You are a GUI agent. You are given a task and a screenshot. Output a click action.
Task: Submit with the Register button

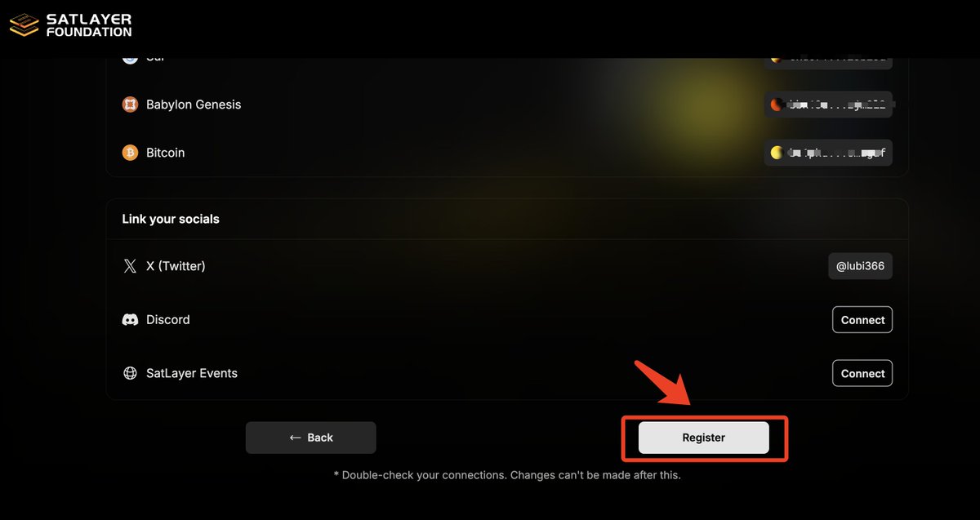(x=704, y=438)
